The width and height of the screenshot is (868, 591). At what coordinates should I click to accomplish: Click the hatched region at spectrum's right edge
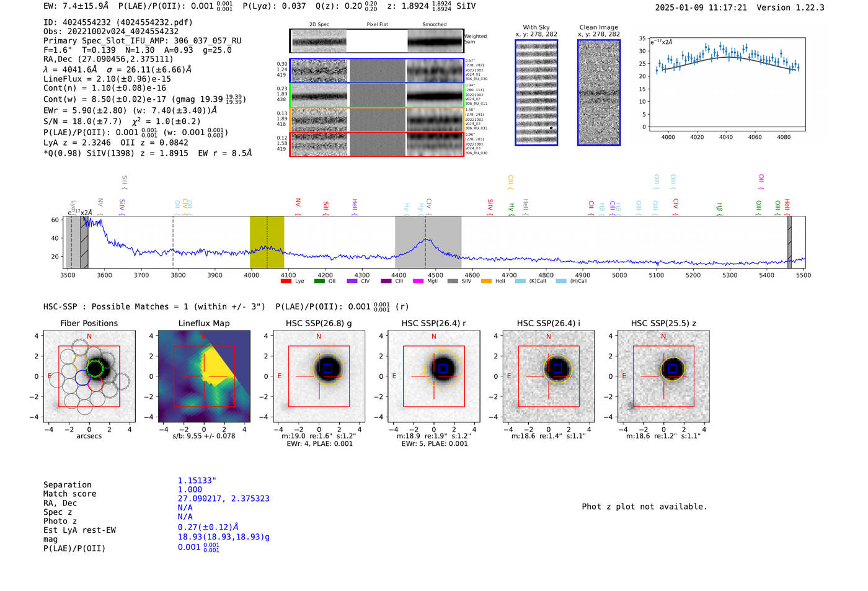coord(789,242)
